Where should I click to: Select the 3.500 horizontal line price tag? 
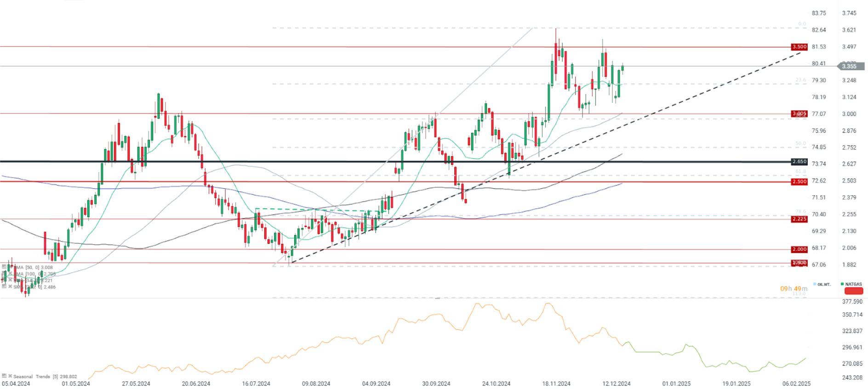pos(799,47)
